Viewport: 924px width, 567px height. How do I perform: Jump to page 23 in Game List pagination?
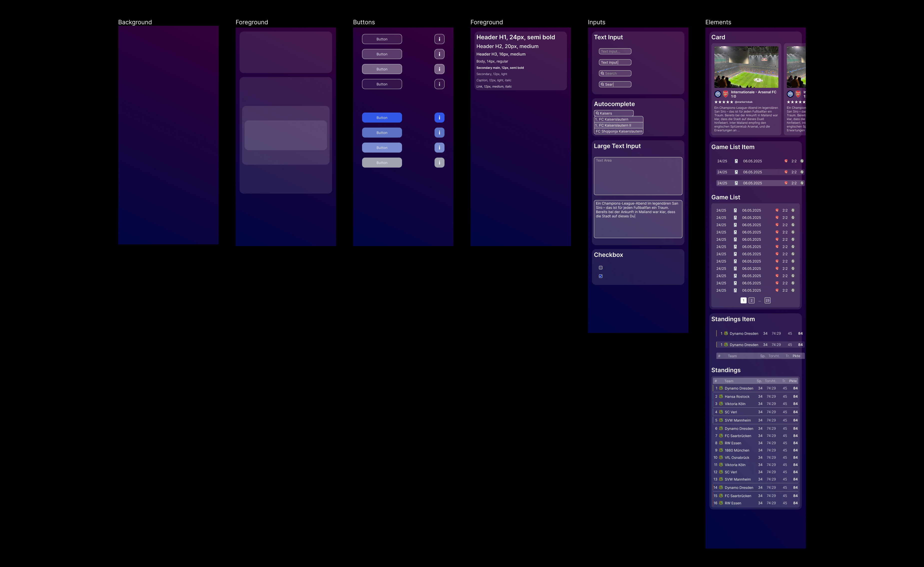pyautogui.click(x=767, y=301)
